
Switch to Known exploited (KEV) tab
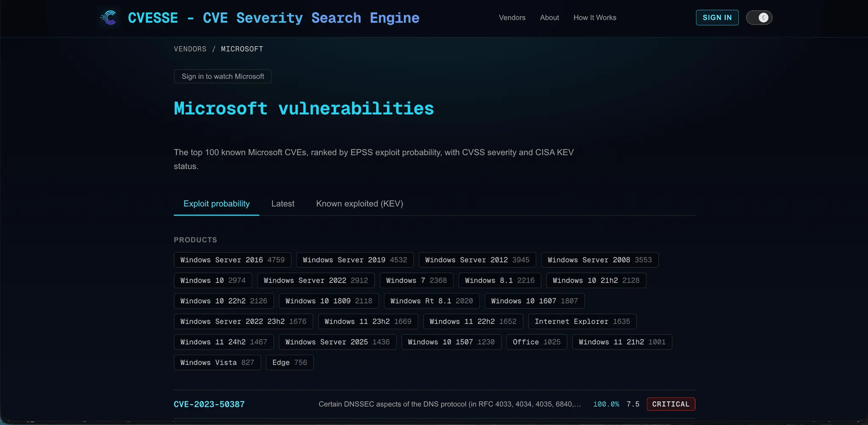coord(359,204)
